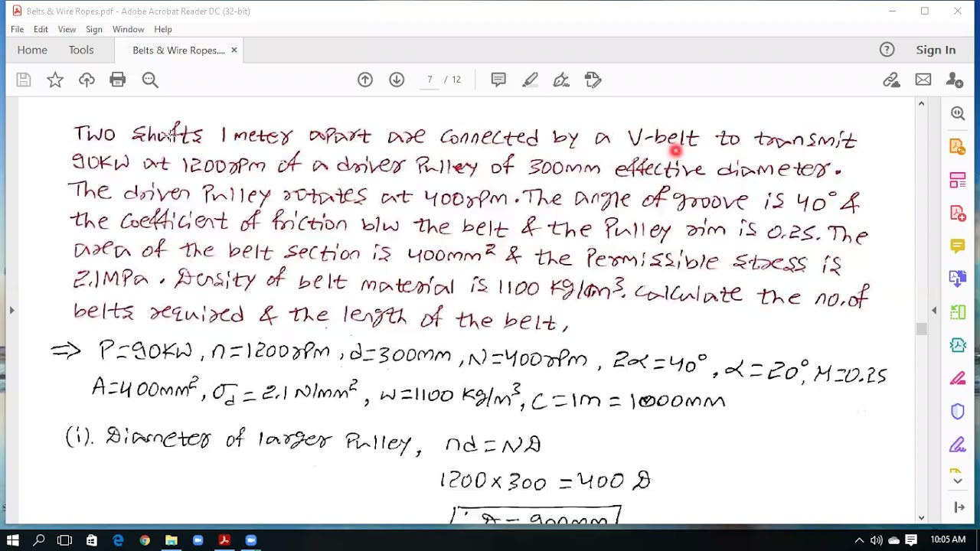The height and width of the screenshot is (551, 980).
Task: Open pink Redact marker tool
Action: pos(958,378)
